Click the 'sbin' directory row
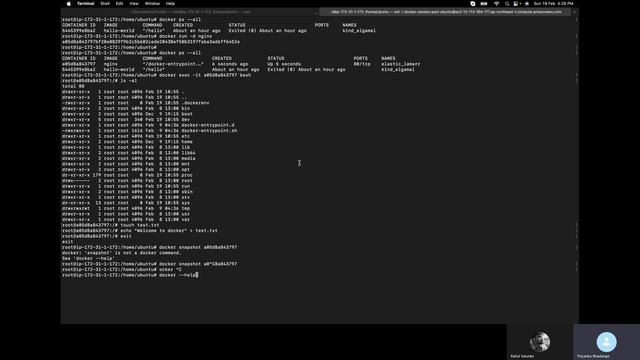Image resolution: width=640 pixels, height=360 pixels. 127,192
